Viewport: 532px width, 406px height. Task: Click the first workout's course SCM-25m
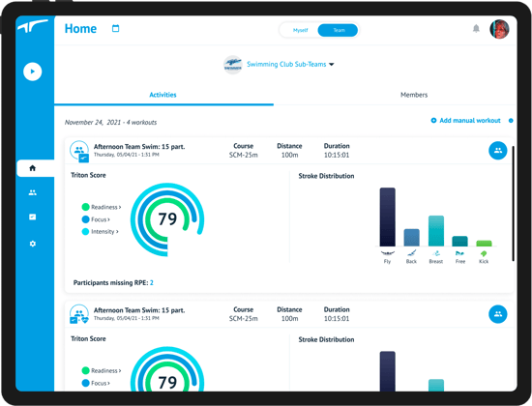(x=243, y=155)
